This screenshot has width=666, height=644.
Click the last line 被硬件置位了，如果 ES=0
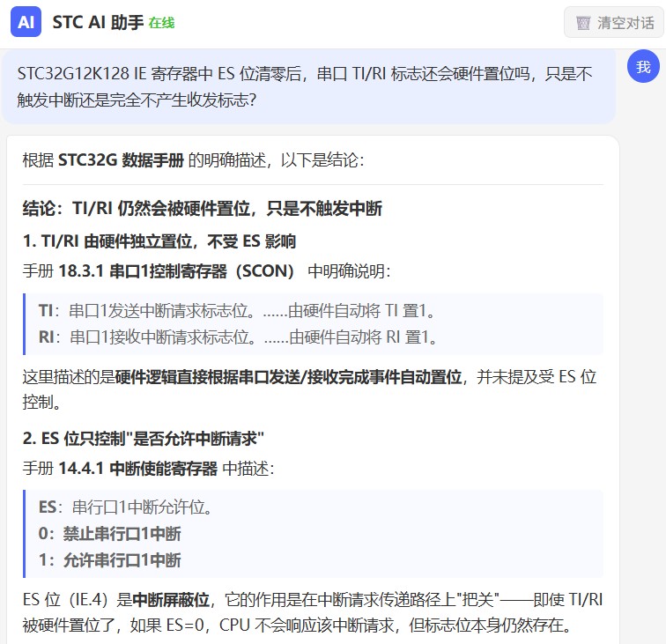point(298,625)
